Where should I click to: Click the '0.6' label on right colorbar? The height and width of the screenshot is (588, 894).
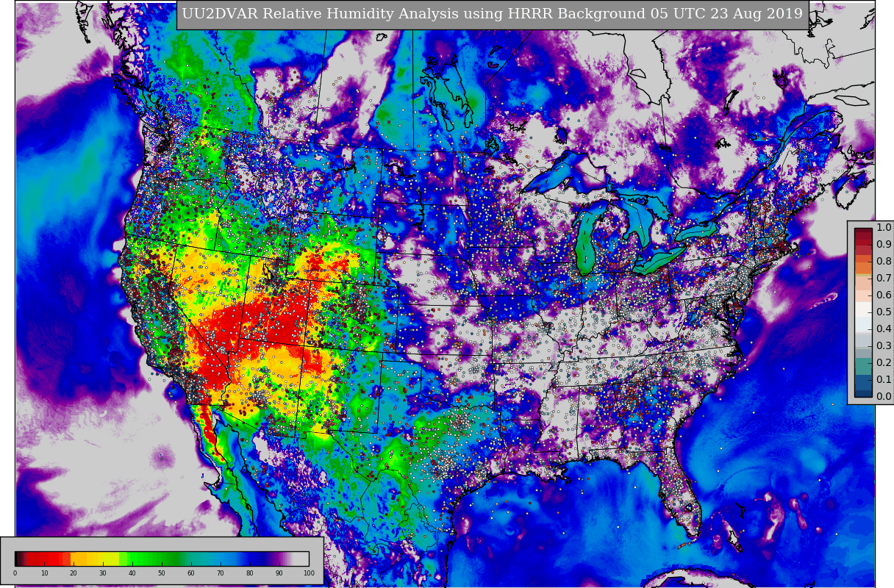[x=884, y=295]
